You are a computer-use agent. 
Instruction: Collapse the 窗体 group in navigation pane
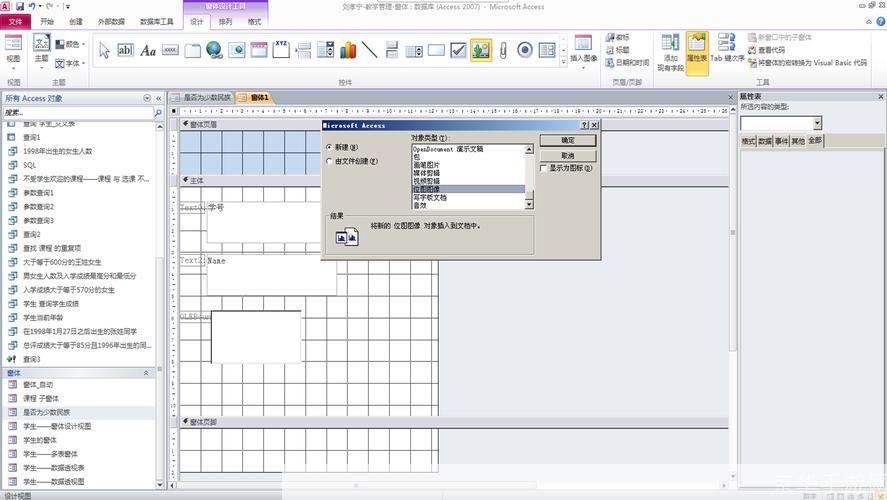[146, 373]
